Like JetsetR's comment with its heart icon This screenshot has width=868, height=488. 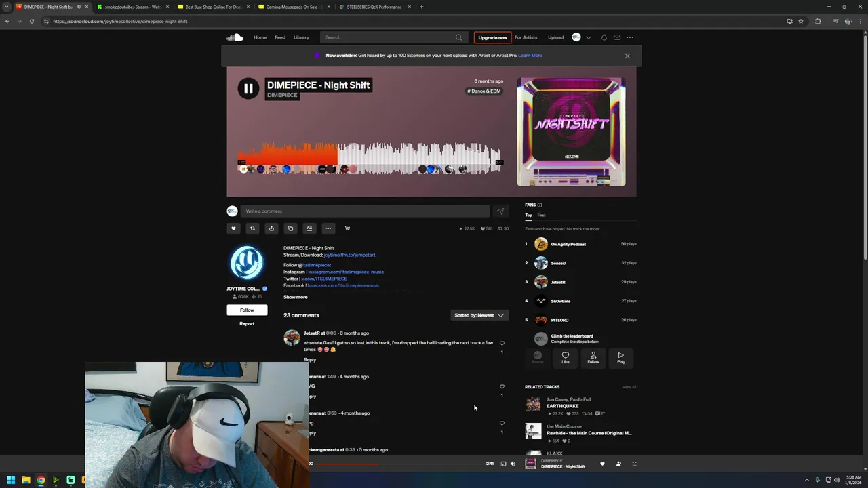(x=502, y=343)
